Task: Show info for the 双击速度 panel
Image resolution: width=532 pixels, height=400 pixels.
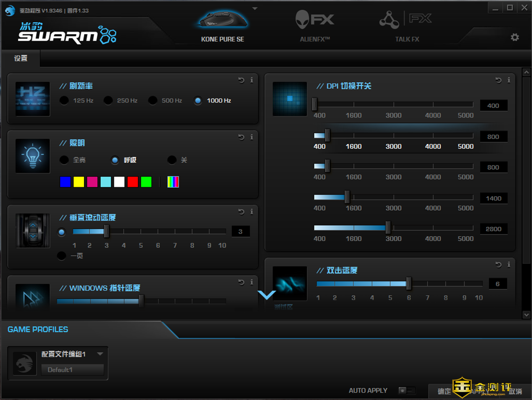Action: point(509,265)
